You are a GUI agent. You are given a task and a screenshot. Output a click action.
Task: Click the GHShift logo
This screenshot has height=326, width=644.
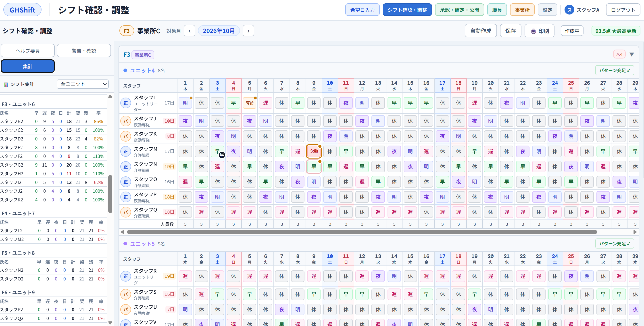click(x=22, y=10)
